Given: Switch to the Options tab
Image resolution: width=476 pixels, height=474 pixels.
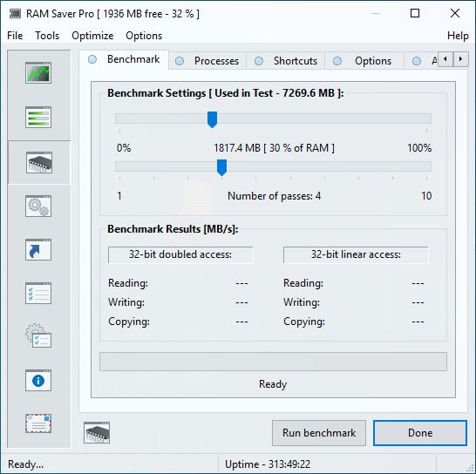Looking at the screenshot, I should (364, 61).
